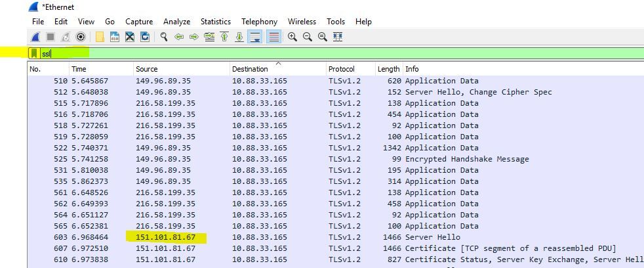Jump to the first packet
Screen dimensions: 644x268
[224, 37]
